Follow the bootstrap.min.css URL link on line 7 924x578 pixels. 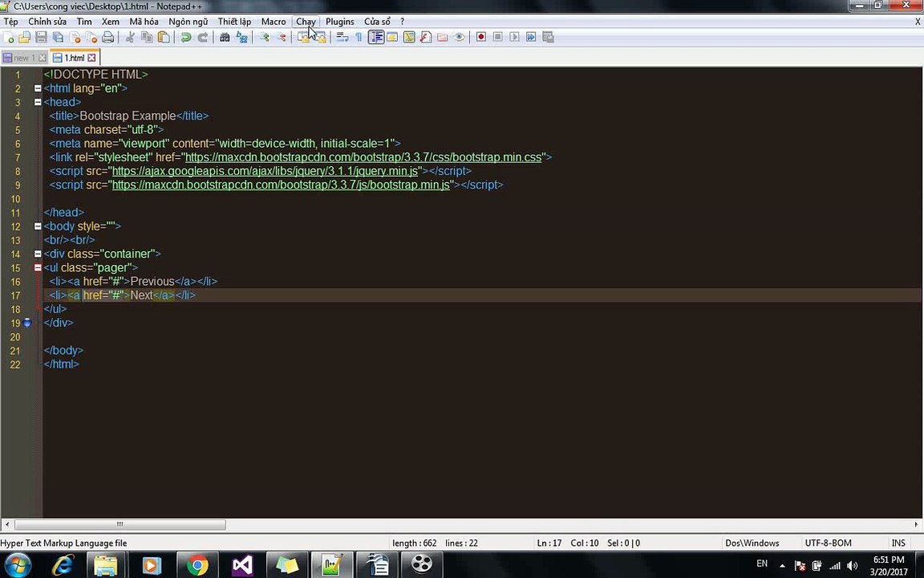coord(363,157)
